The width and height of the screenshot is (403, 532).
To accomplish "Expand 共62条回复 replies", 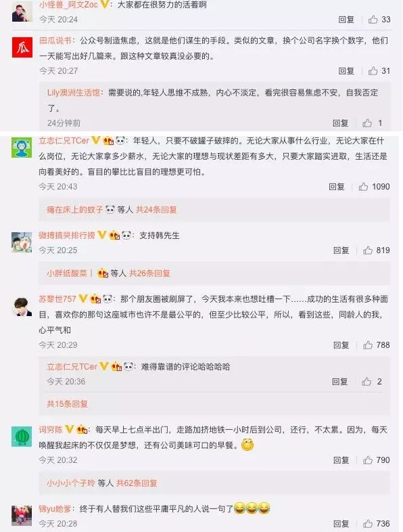I will 137,483.
